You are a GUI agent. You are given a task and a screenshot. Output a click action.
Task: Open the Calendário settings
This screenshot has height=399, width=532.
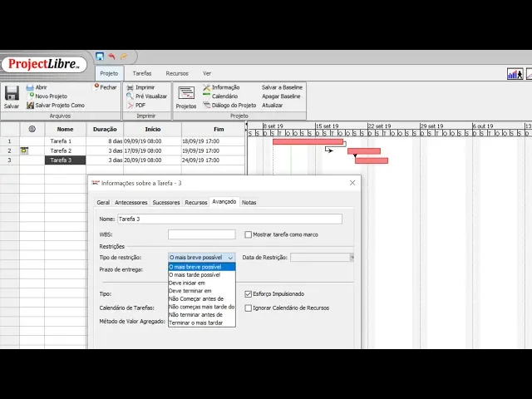click(220, 96)
